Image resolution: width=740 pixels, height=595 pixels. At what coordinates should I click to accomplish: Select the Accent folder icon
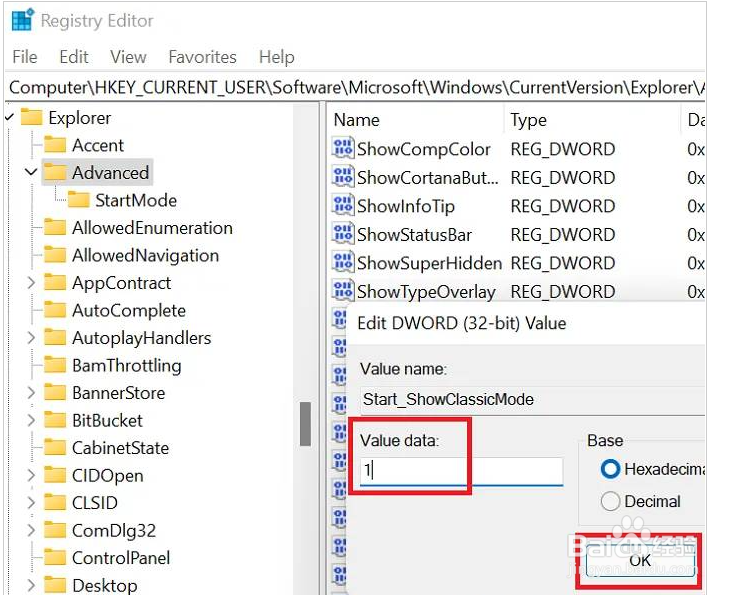(x=55, y=145)
